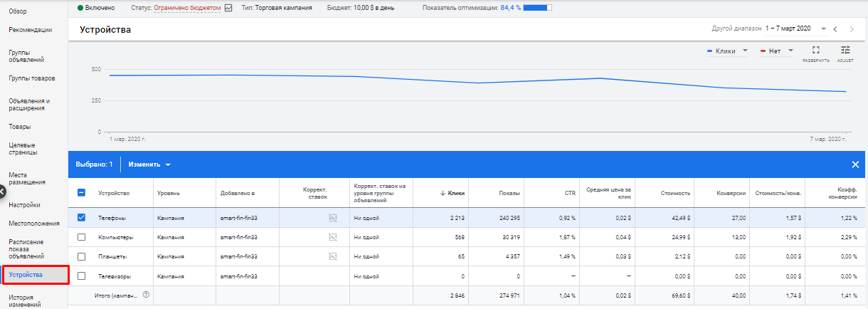The height and width of the screenshot is (309, 868).
Task: Close the blue selection bar
Action: tap(855, 164)
